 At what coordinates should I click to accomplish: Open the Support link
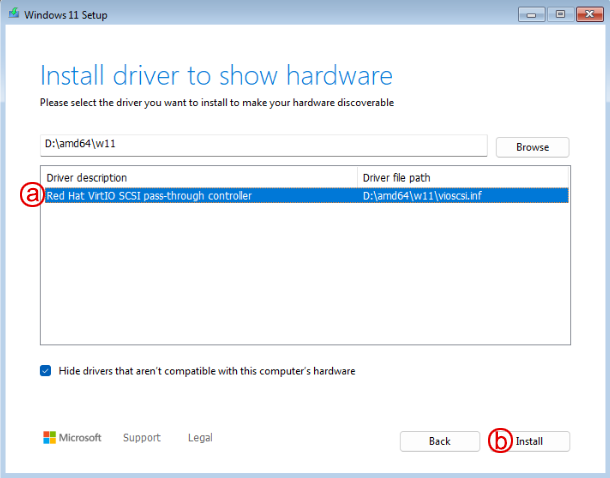[141, 438]
